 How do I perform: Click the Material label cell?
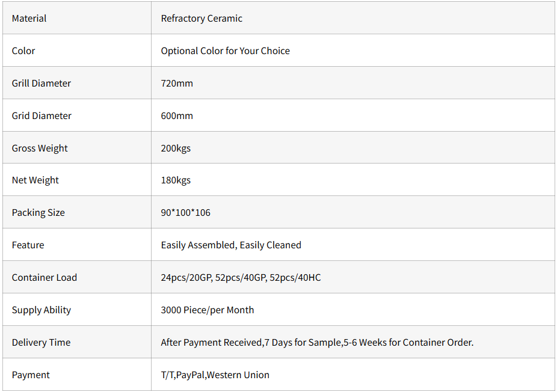click(x=29, y=19)
